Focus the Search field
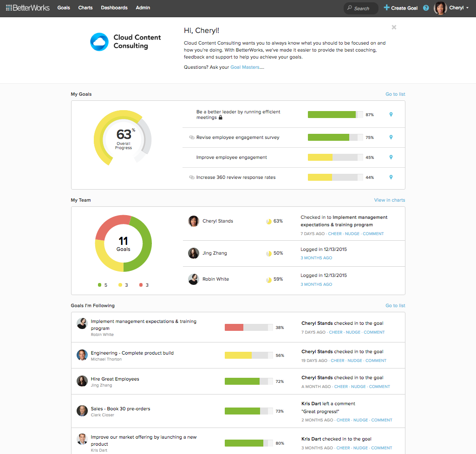 tap(361, 8)
